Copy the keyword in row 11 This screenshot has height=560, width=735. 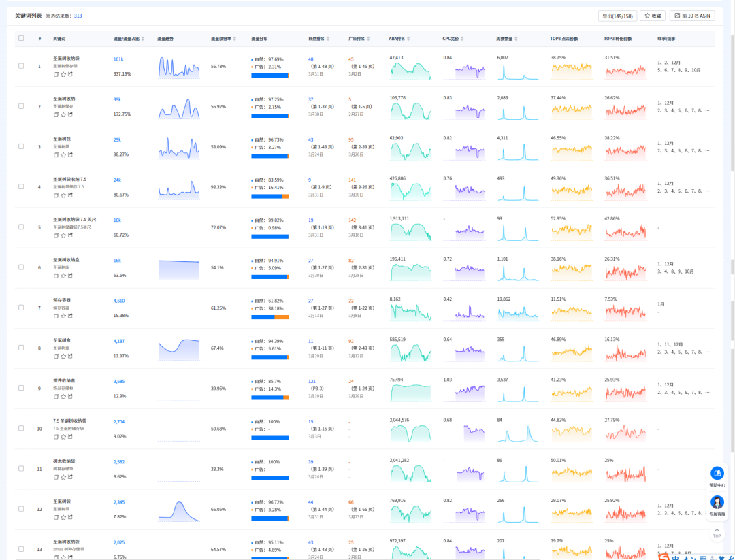pyautogui.click(x=56, y=477)
